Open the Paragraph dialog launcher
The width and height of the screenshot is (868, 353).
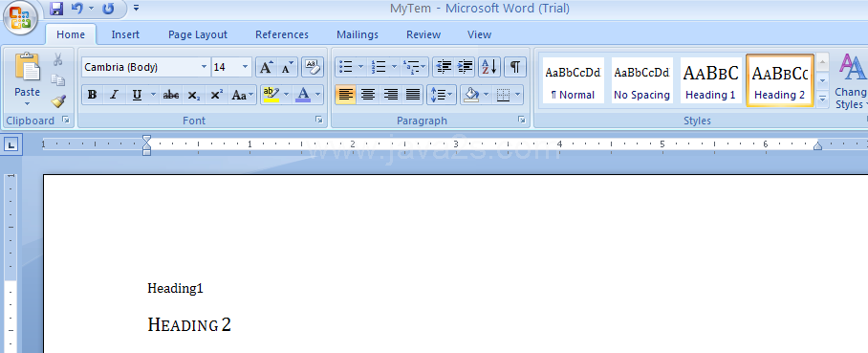click(x=521, y=120)
